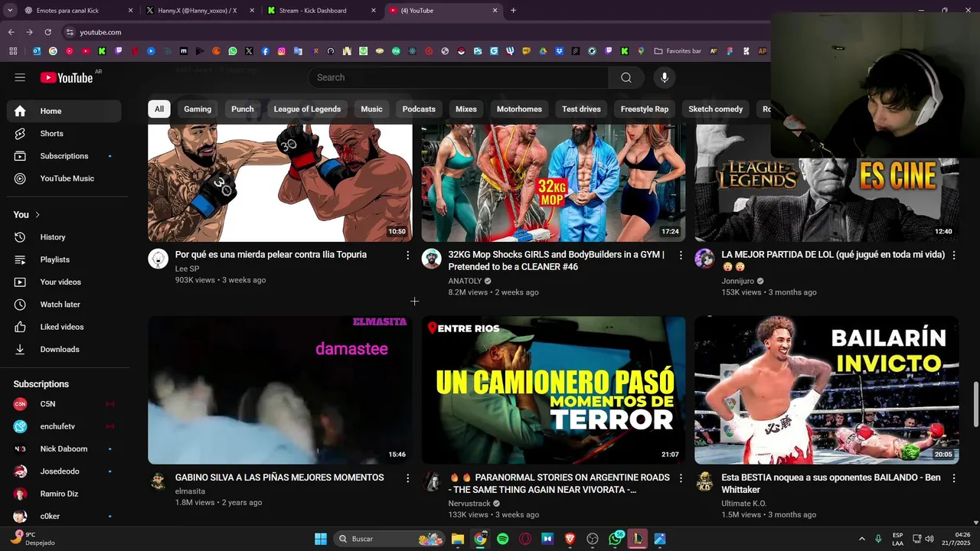Click the browser address bar
Viewport: 980px width, 551px height.
413,32
